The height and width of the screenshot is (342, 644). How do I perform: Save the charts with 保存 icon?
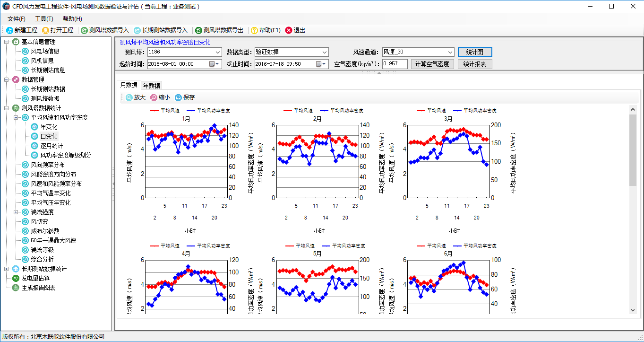[178, 97]
